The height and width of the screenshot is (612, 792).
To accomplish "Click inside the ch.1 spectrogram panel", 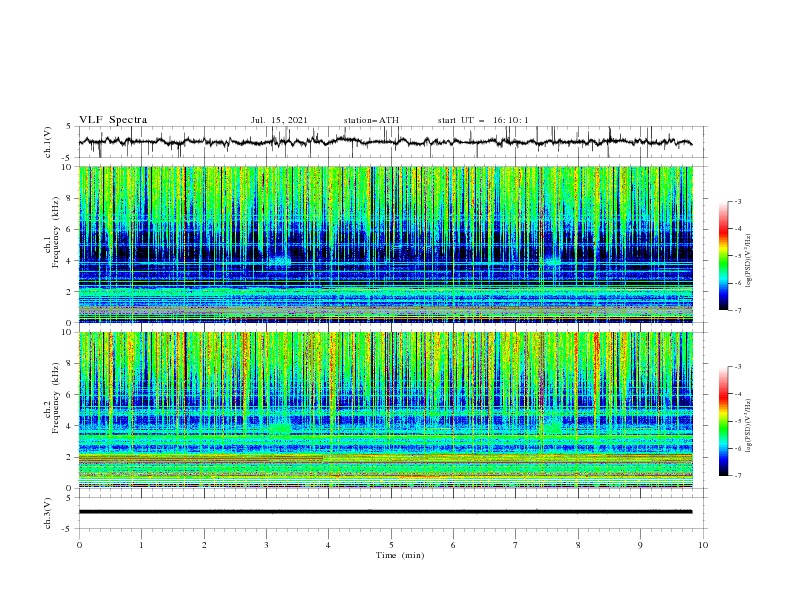I will (386, 244).
